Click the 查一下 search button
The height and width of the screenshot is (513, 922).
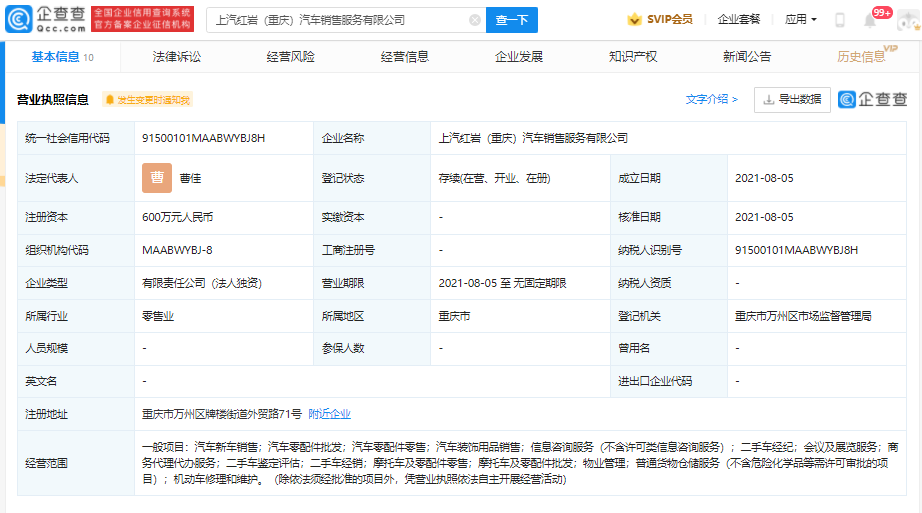(512, 20)
